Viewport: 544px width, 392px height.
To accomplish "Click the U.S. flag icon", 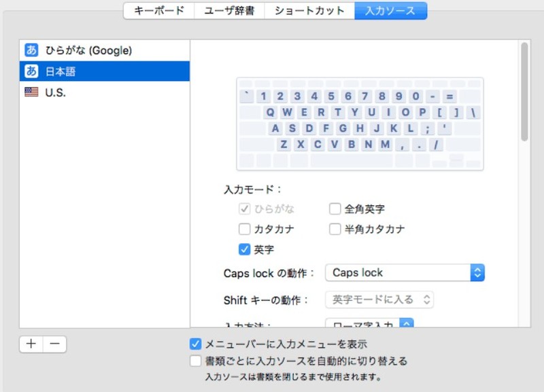I will pos(31,92).
